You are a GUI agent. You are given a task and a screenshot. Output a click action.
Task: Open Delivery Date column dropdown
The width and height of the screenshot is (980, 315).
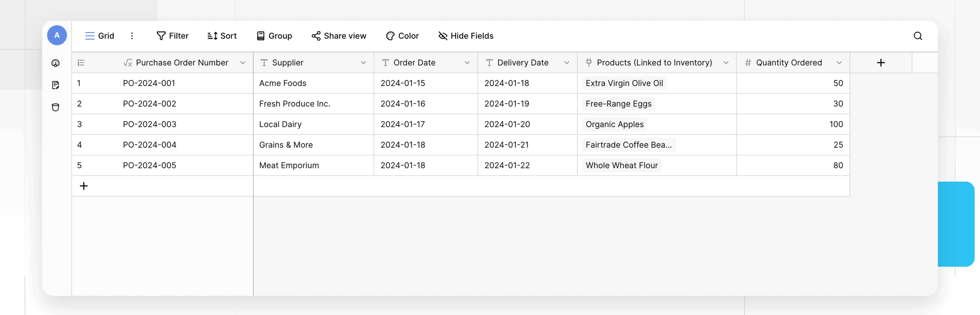coord(567,63)
